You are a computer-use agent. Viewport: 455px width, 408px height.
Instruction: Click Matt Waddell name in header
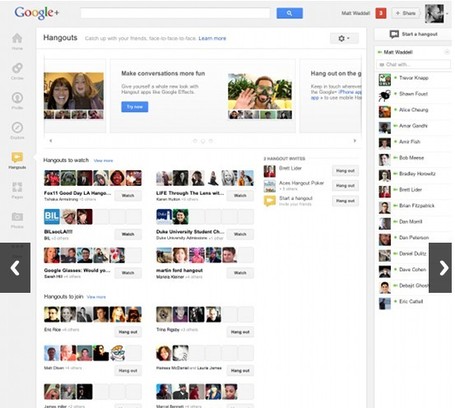pyautogui.click(x=356, y=13)
